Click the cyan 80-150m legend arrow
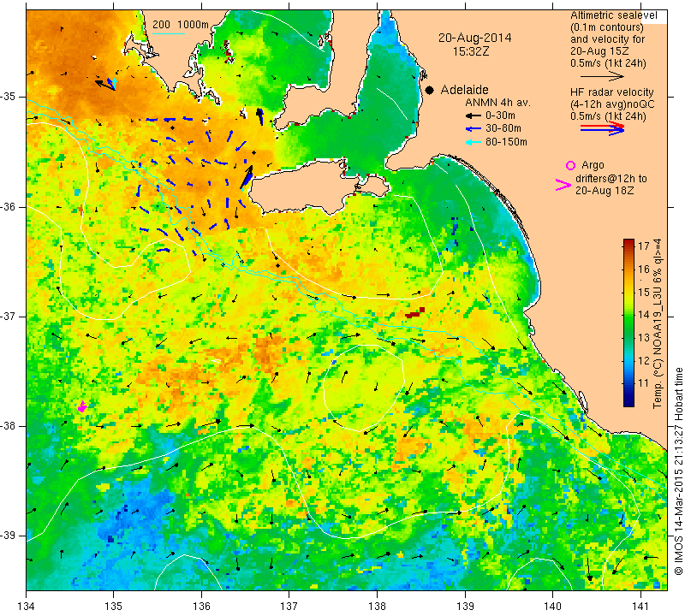This screenshot has height=616, width=685. [x=473, y=142]
